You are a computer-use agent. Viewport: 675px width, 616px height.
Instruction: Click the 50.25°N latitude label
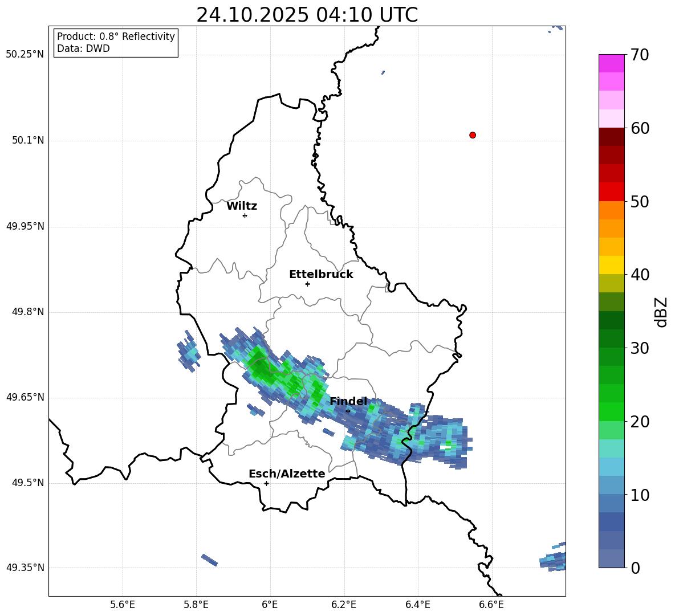click(25, 55)
